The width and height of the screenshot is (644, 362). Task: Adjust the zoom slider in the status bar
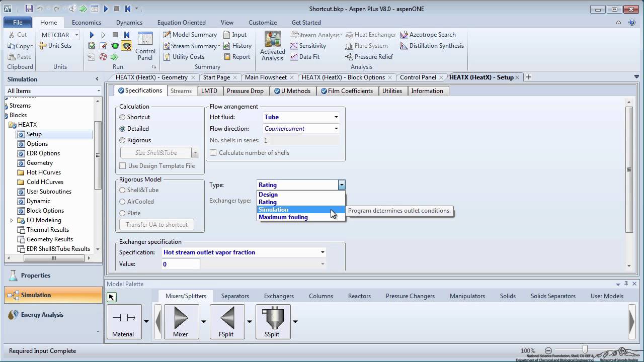click(x=585, y=349)
